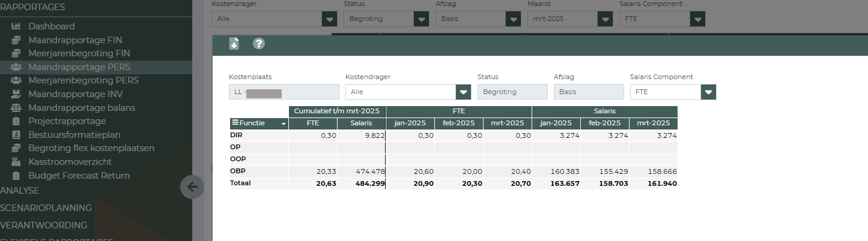Click the Meerjarenbegroting FIN coins icon
The image size is (868, 241).
pos(16,53)
